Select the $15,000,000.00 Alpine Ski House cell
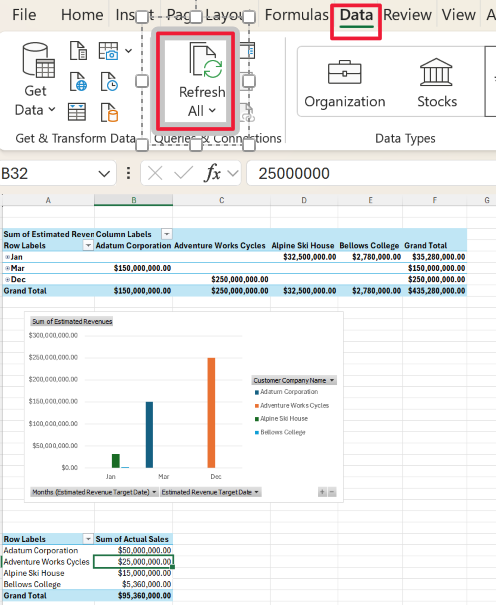 (x=133, y=573)
